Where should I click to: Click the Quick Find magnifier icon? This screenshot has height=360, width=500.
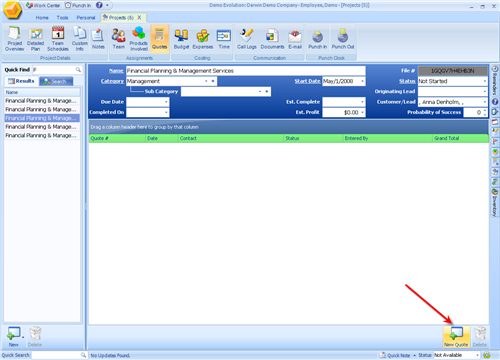click(x=78, y=70)
